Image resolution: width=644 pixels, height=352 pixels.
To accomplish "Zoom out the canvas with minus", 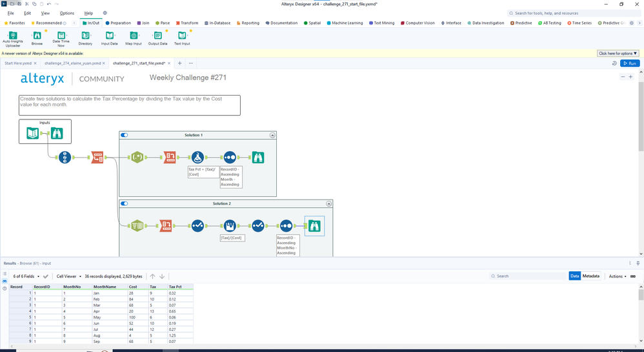I will (x=623, y=77).
